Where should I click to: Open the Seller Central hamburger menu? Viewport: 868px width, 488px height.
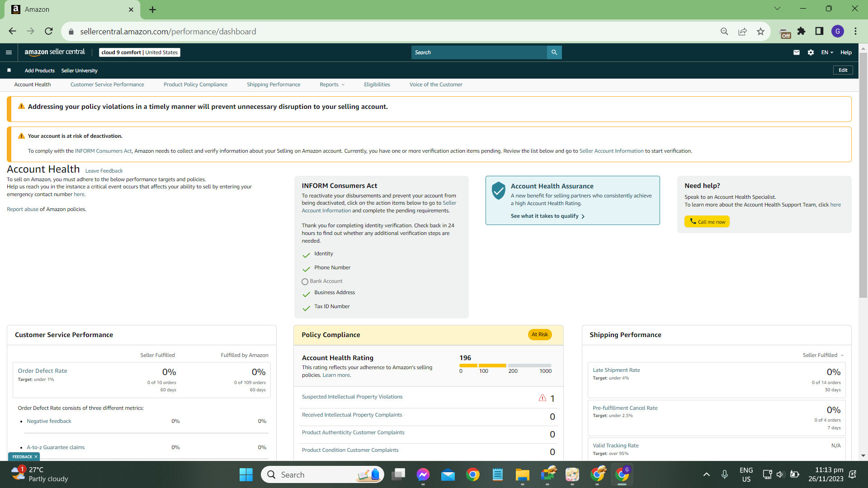pyautogui.click(x=9, y=52)
